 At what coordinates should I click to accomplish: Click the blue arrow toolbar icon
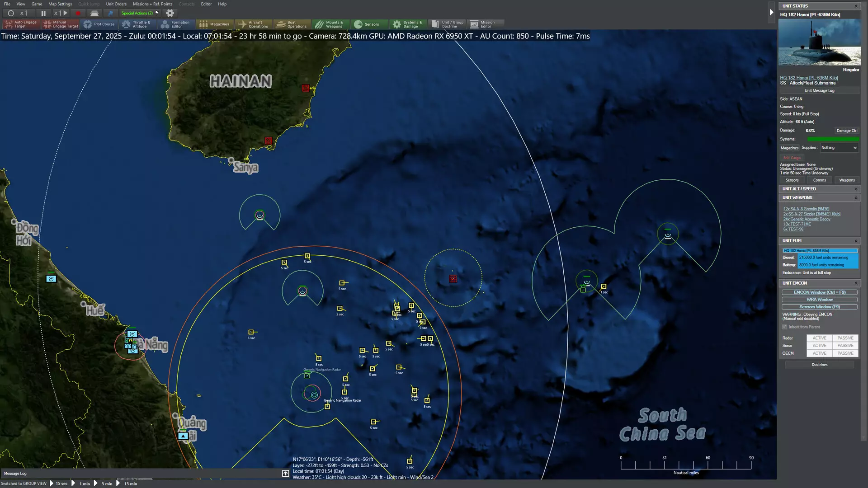pos(110,13)
